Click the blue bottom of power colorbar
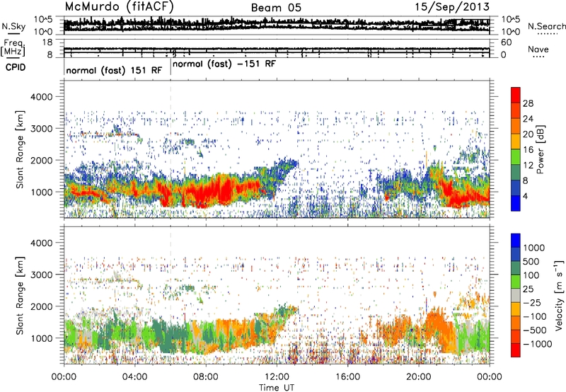566x392 pixels. click(516, 203)
